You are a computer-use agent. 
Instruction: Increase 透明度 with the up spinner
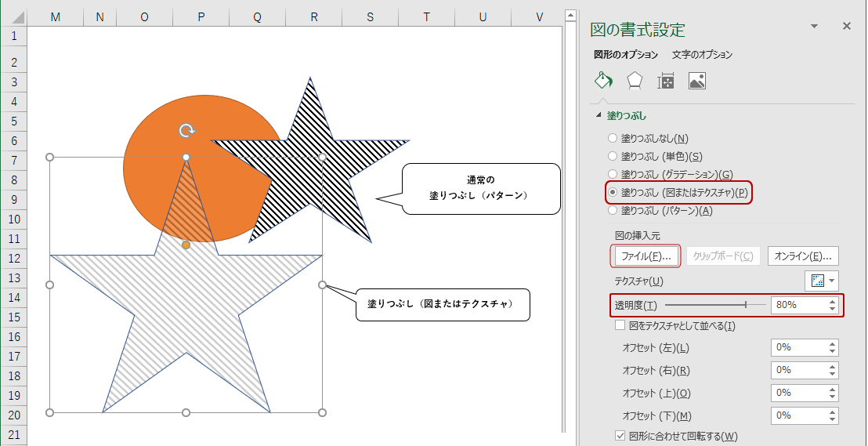click(x=833, y=301)
